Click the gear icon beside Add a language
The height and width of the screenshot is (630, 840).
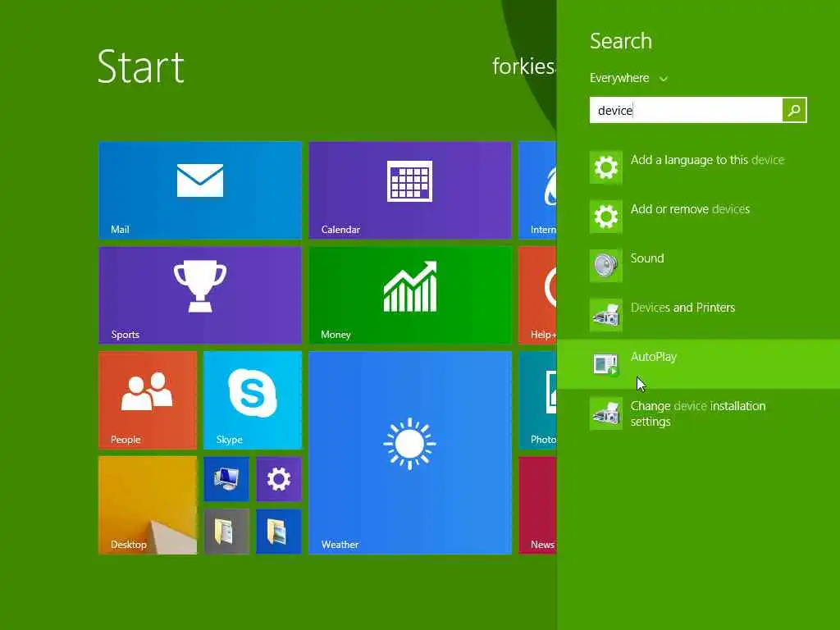(606, 167)
